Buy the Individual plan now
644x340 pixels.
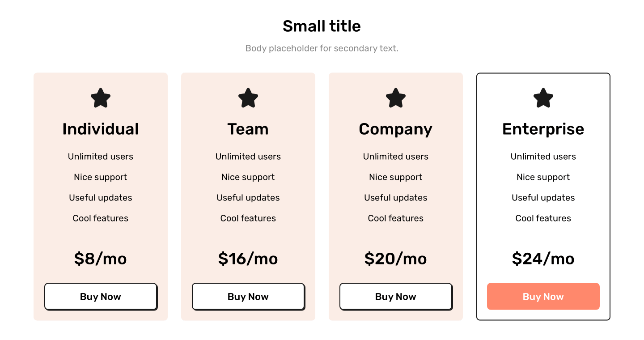point(101,297)
